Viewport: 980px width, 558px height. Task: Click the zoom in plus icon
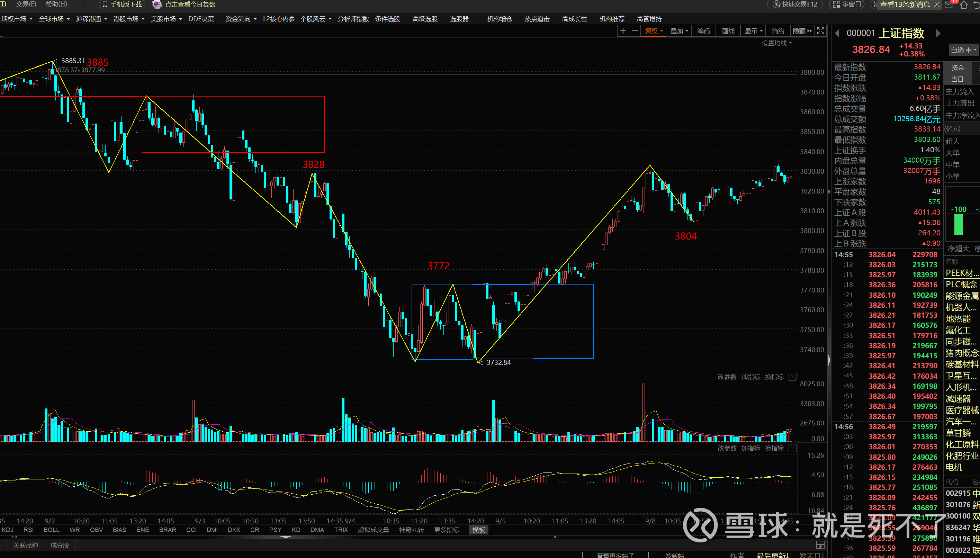point(623,31)
